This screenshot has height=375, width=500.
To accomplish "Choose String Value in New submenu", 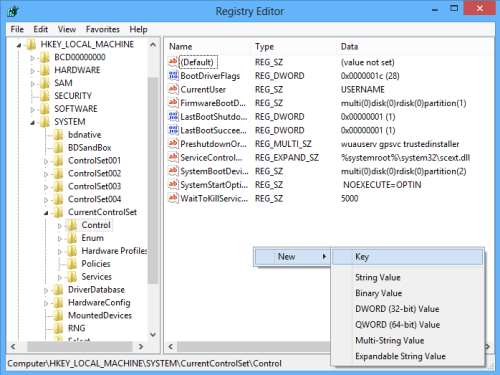I will pyautogui.click(x=407, y=277).
